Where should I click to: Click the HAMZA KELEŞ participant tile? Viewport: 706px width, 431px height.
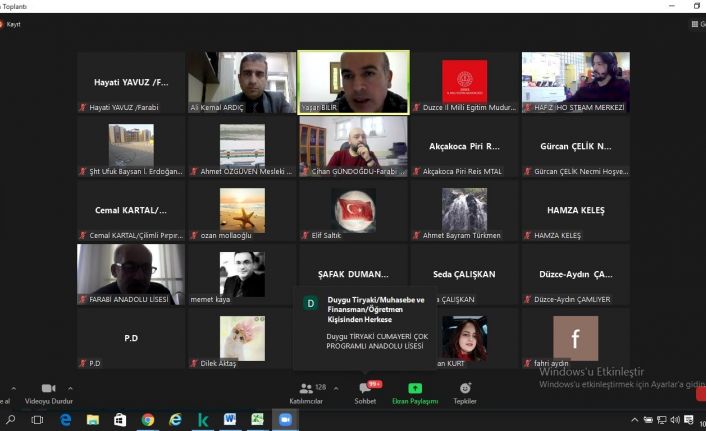click(576, 211)
